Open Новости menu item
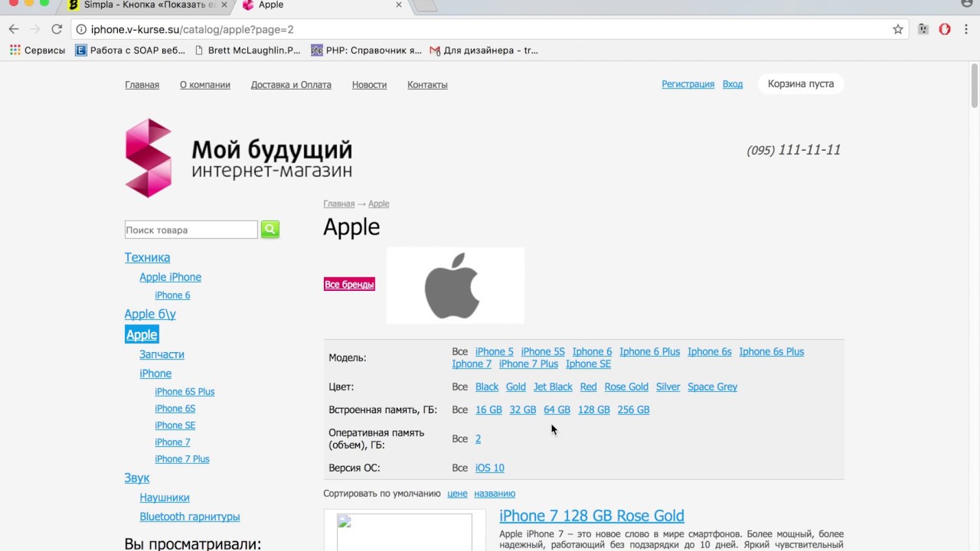The height and width of the screenshot is (551, 980). coord(369,85)
